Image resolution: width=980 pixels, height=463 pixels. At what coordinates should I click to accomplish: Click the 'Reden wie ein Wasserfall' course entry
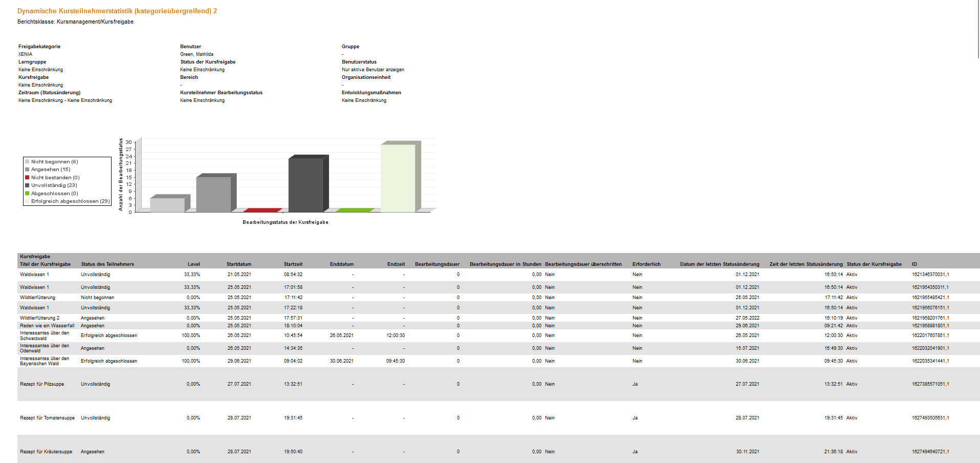(x=47, y=326)
